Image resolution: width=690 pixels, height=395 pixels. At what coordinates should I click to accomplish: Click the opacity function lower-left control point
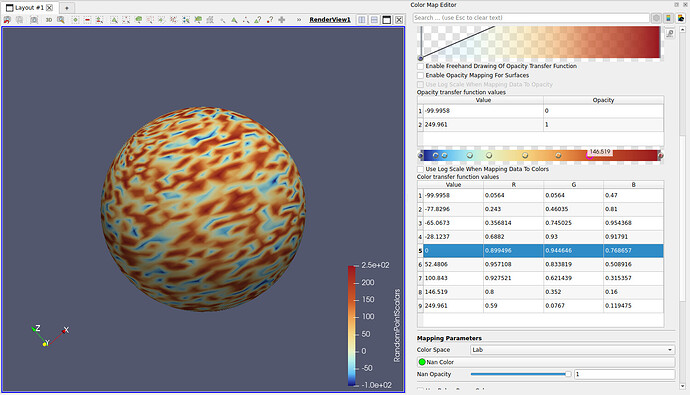pos(420,58)
